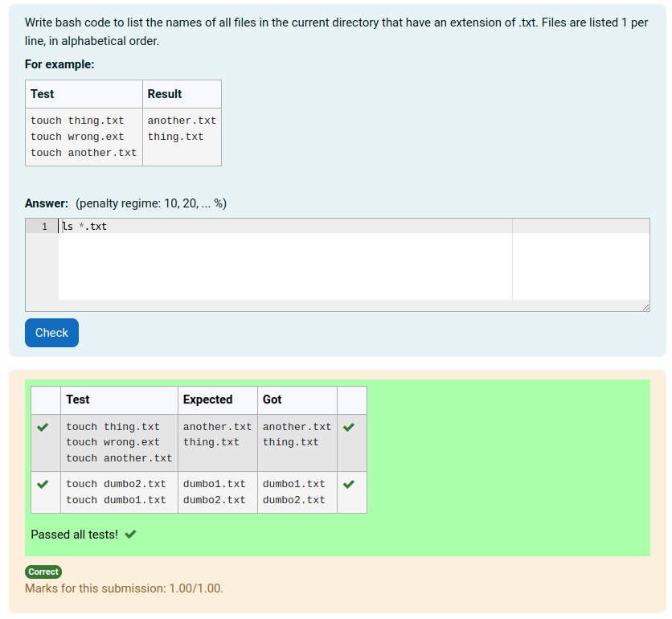Select the 'Test' column header in the example table
Viewport: 672px width, 619px height.
tap(42, 94)
